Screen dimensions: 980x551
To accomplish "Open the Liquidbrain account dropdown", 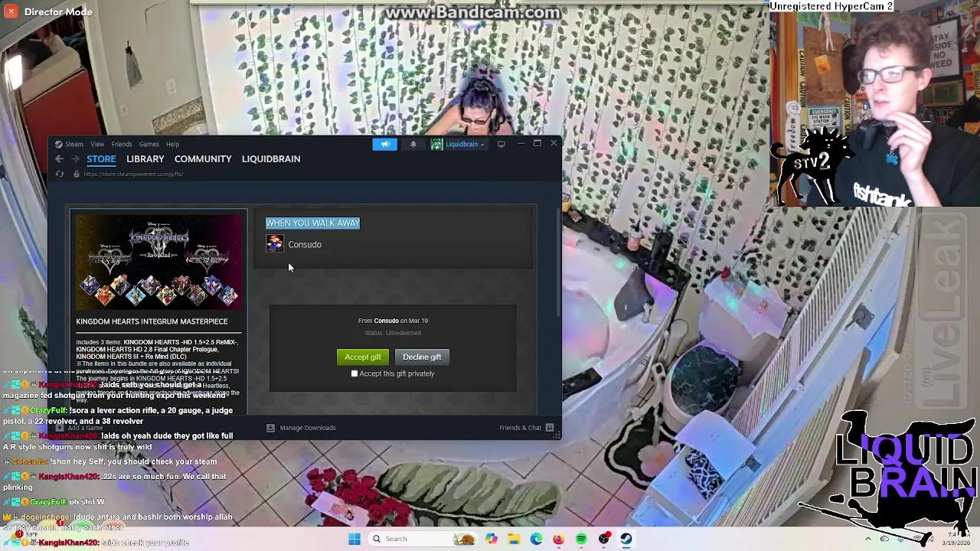I will (x=458, y=144).
